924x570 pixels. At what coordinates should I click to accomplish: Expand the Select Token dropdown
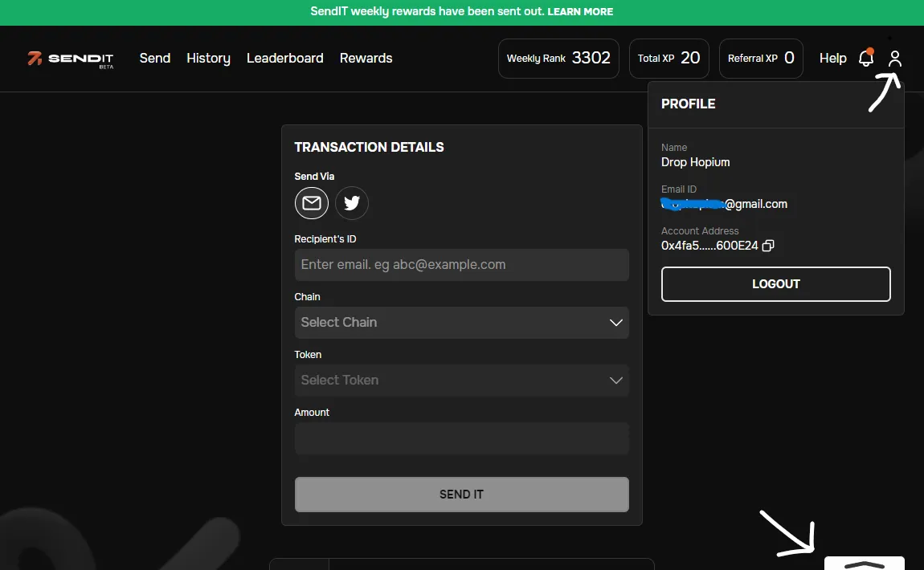coord(461,381)
